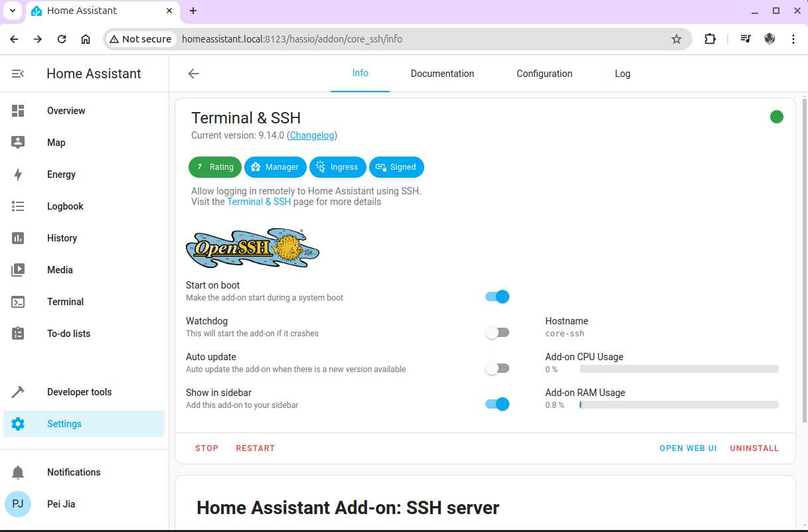Open the Changelog link
808x532 pixels.
(312, 135)
